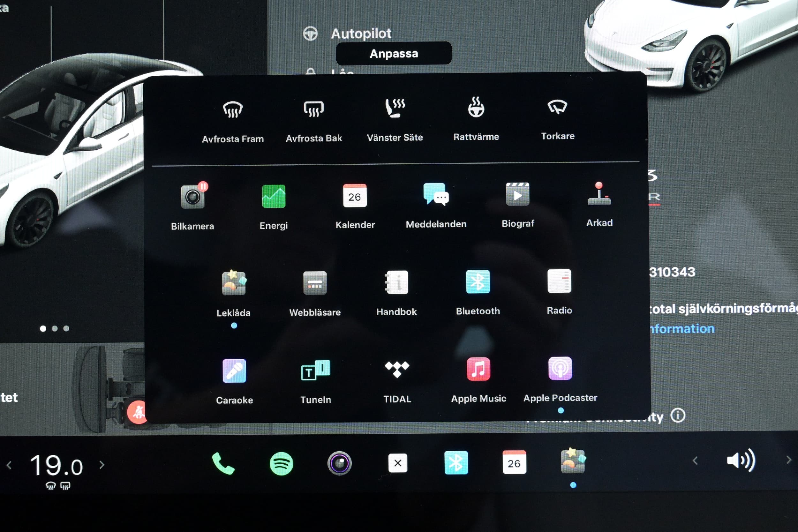Open the Webbläsare browser
Screen dimensions: 798x532
(315, 294)
